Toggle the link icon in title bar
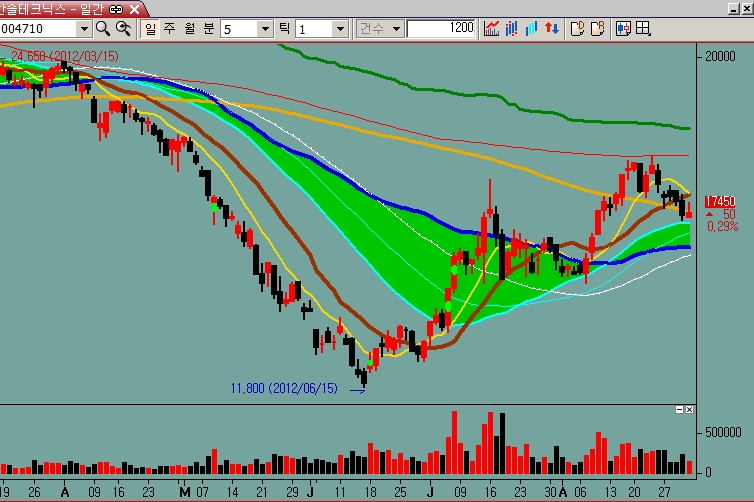This screenshot has width=754, height=502. [x=116, y=7]
